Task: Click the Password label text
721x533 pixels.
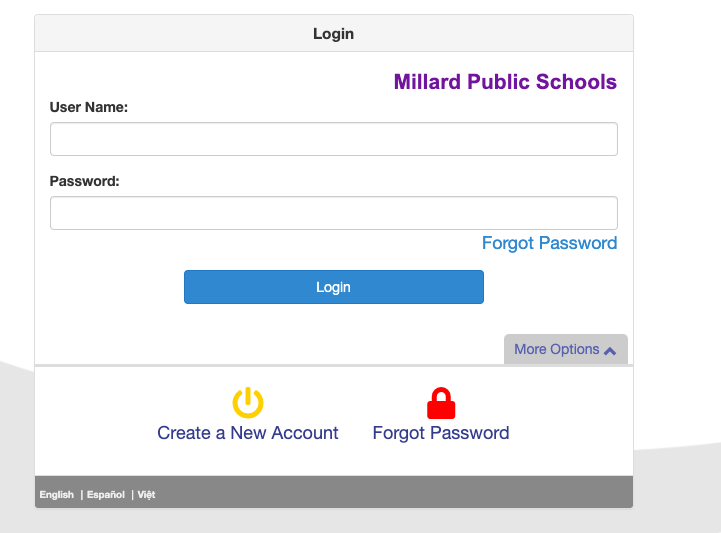Action: coord(85,181)
